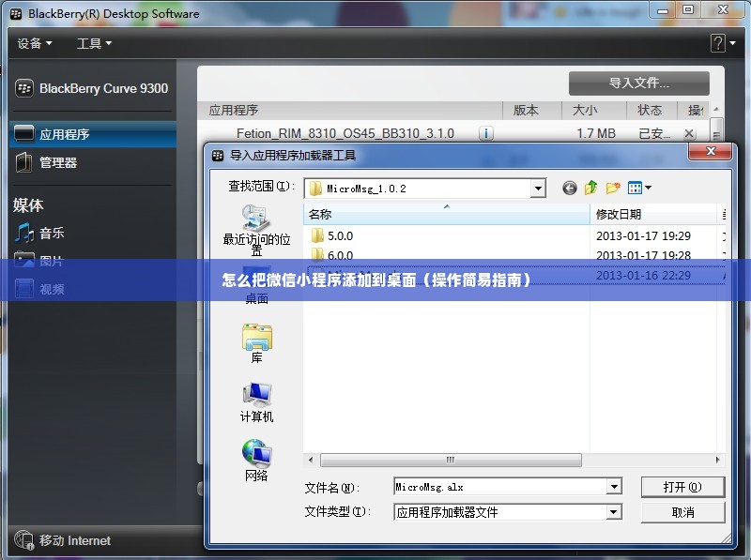Screen dimensions: 751x560
Task: Remove Fetion app with X icon
Action: tap(689, 133)
